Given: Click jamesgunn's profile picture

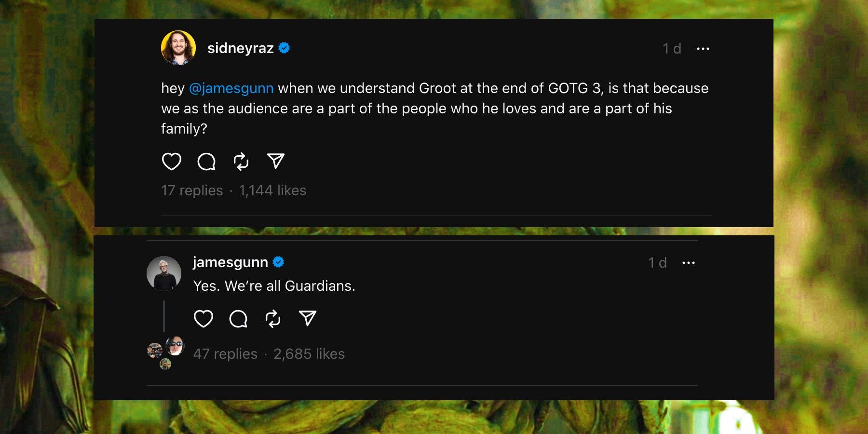Looking at the screenshot, I should [164, 273].
